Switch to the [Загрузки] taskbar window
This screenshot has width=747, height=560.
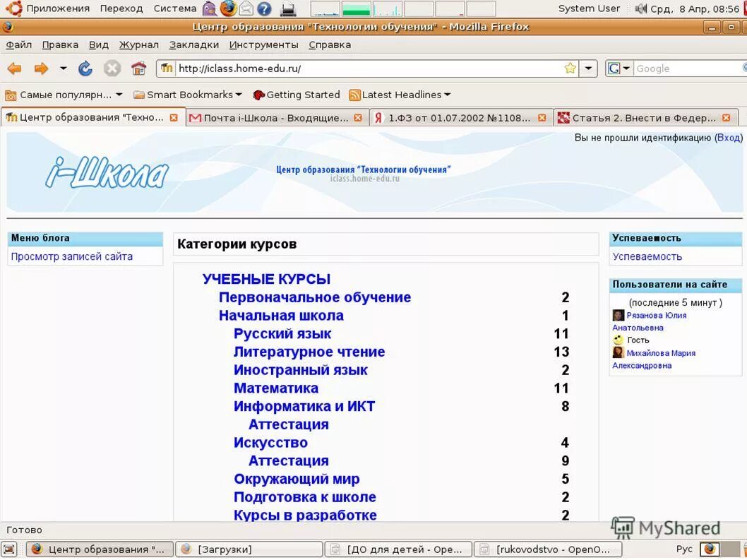tap(249, 549)
